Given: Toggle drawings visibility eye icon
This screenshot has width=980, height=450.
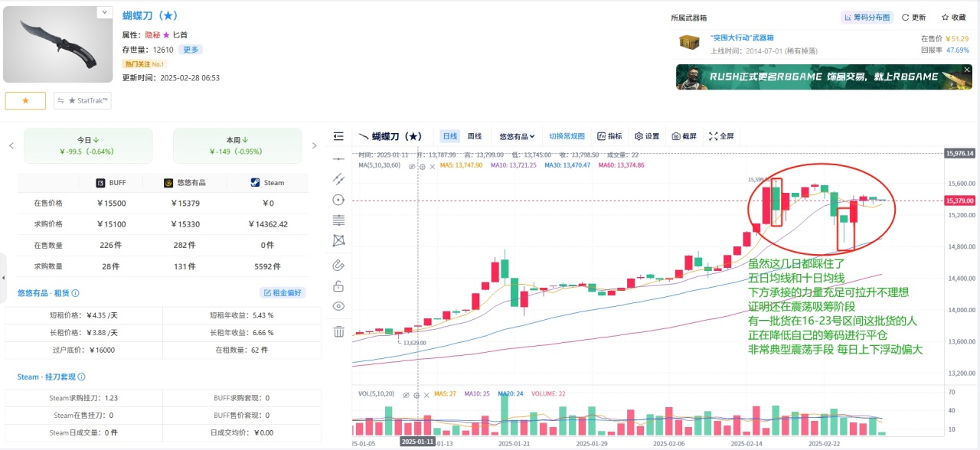Looking at the screenshot, I should point(339,306).
